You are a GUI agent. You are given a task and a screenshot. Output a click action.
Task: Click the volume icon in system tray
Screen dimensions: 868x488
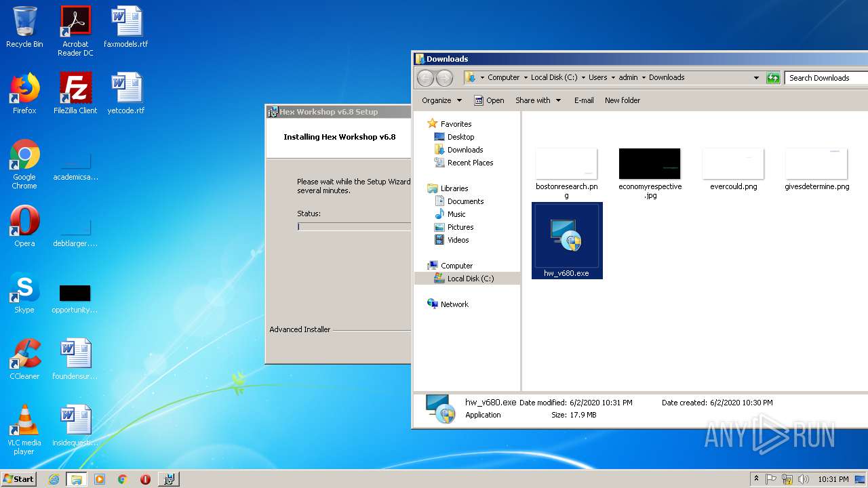click(804, 479)
